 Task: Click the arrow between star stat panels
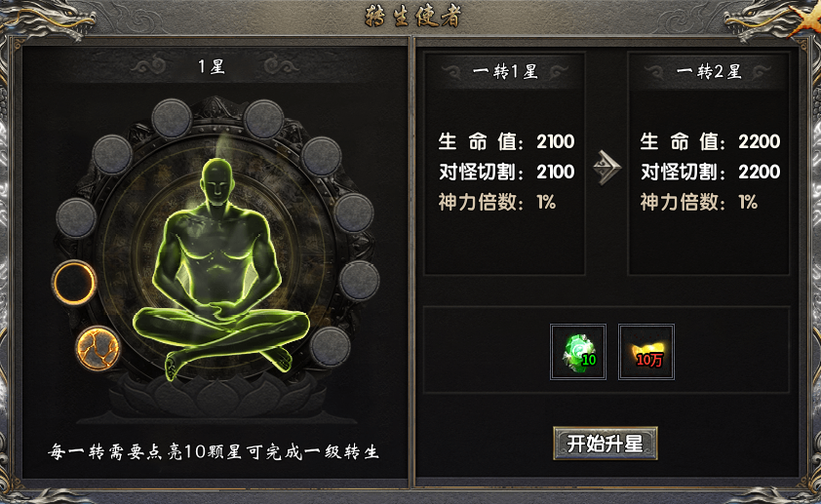606,168
